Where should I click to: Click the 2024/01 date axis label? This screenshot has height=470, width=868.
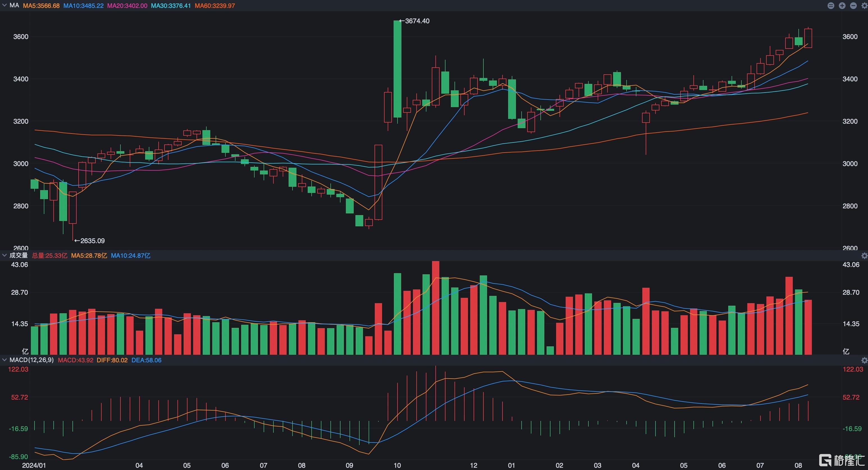(34, 466)
